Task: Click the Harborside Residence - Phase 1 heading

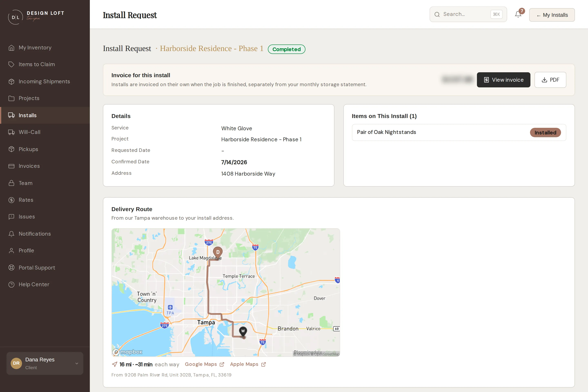Action: (212, 49)
